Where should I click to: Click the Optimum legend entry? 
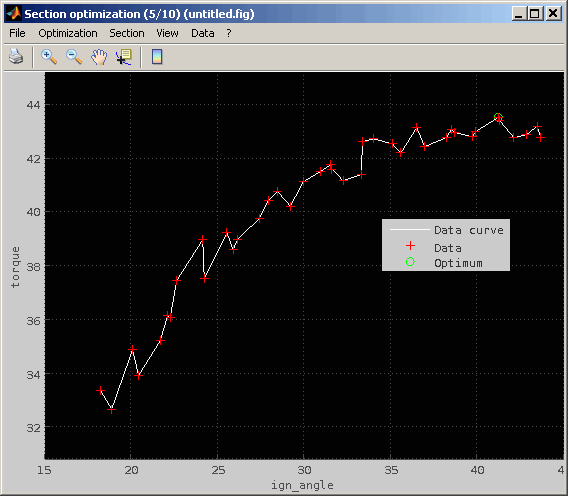point(446,263)
